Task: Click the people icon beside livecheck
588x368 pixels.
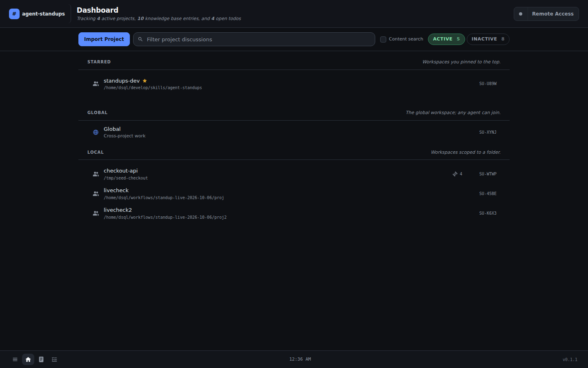Action: point(96,194)
